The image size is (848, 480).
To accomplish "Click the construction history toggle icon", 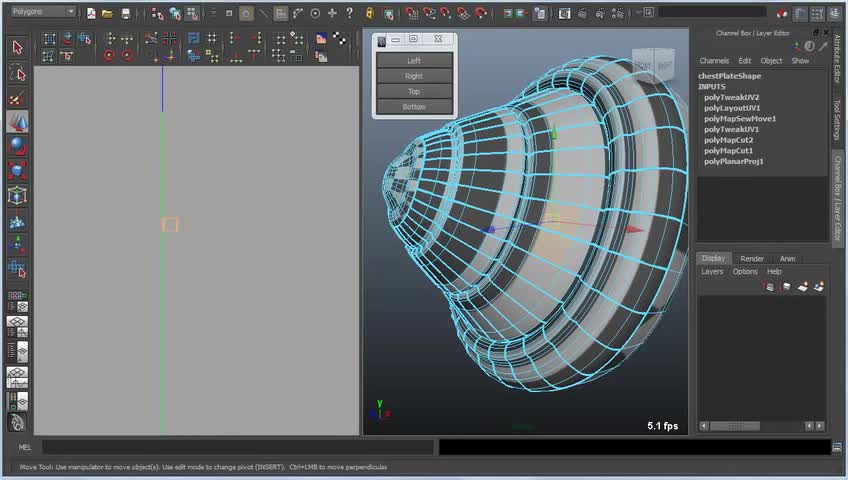I will [540, 13].
